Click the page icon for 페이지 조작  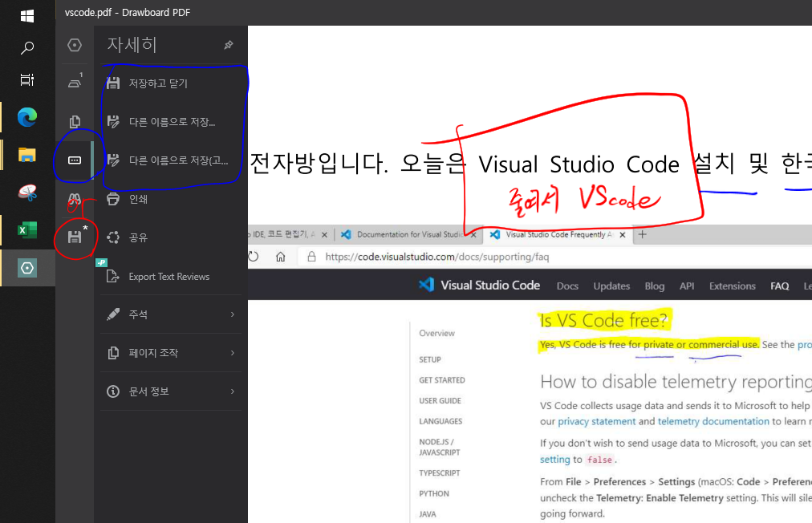point(113,353)
